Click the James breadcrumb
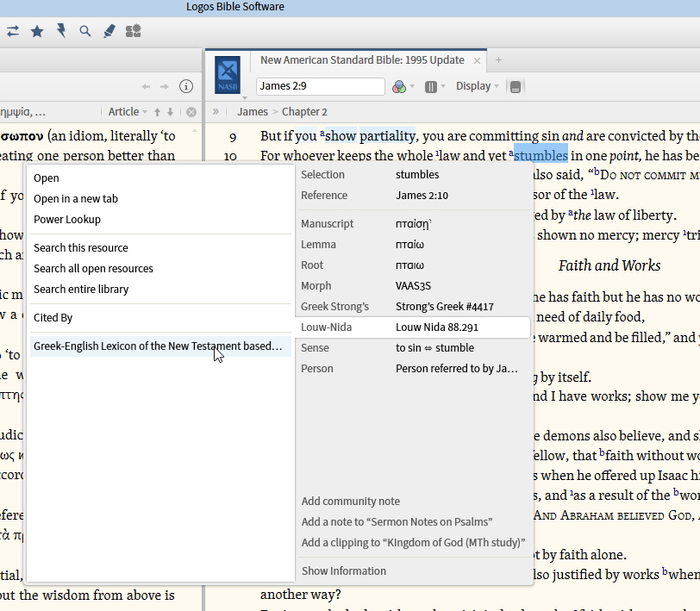 coord(253,111)
